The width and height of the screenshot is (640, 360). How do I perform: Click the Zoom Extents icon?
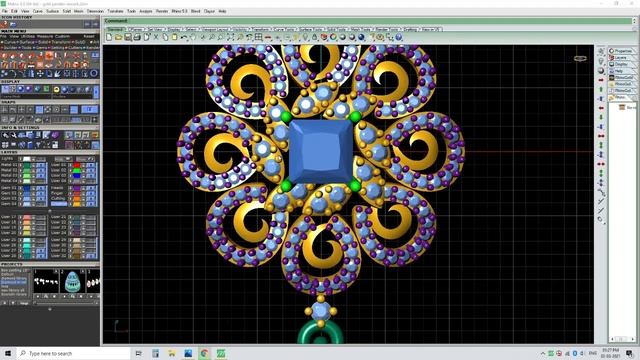coord(231,37)
